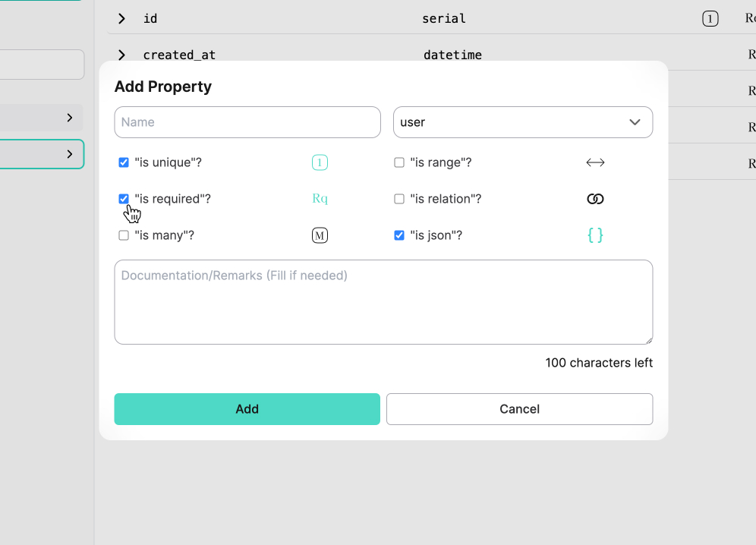Viewport: 756px width, 545px height.
Task: Click the relation linked-rings icon
Action: click(595, 199)
